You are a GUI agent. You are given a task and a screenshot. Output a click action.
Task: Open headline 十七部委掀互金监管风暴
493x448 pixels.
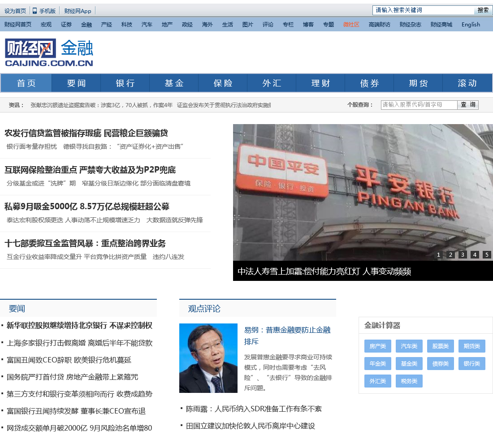[85, 243]
